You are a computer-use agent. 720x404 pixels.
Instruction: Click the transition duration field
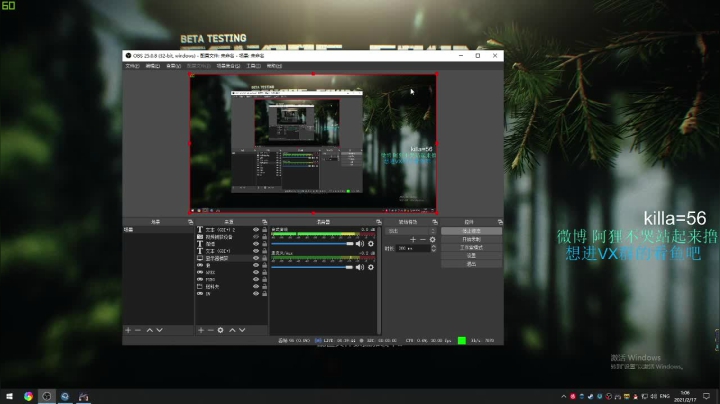[x=413, y=248]
